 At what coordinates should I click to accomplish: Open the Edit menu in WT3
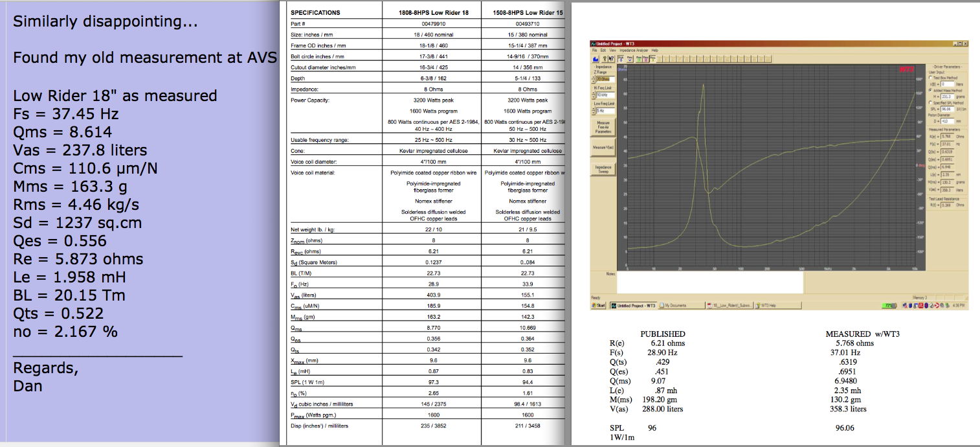(x=603, y=51)
